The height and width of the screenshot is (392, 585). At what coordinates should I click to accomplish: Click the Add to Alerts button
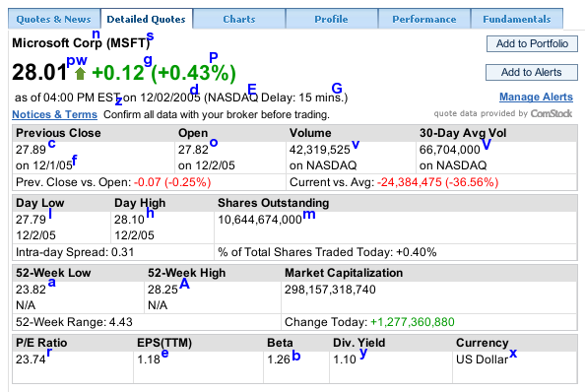click(531, 72)
